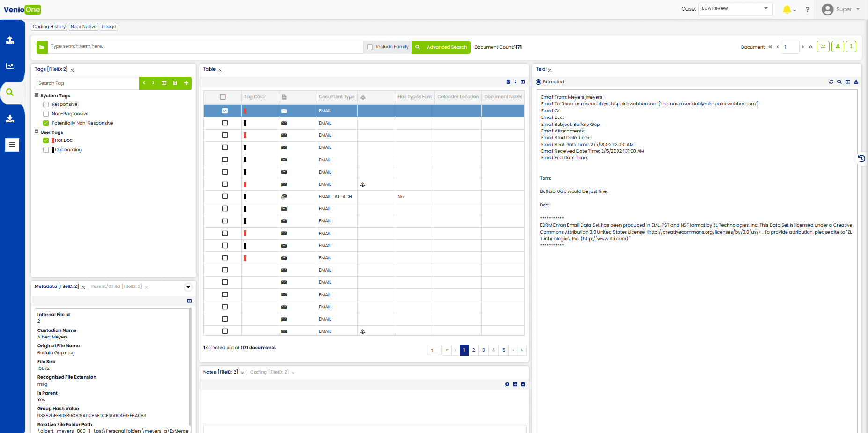Refresh the extracted text panel

(x=831, y=82)
